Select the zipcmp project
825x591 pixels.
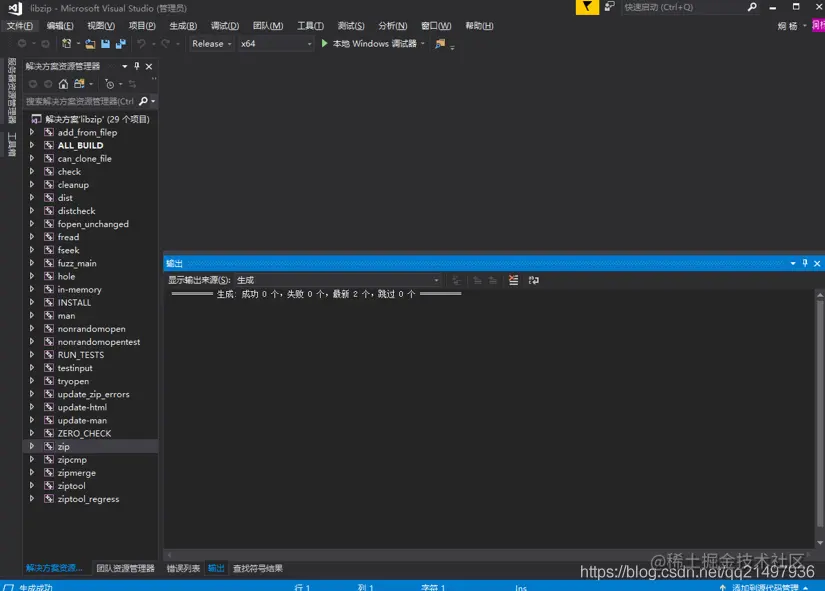(x=72, y=459)
